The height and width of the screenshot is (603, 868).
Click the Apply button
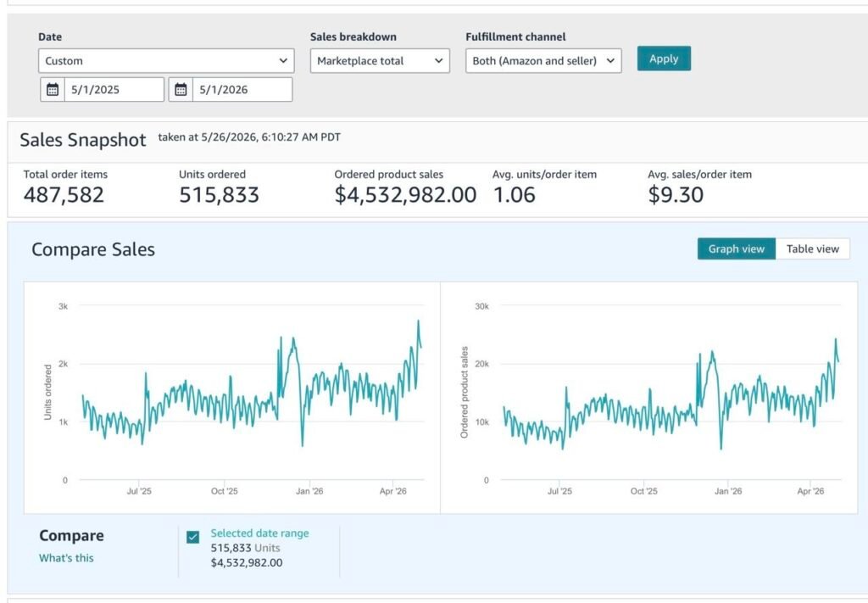click(x=664, y=59)
